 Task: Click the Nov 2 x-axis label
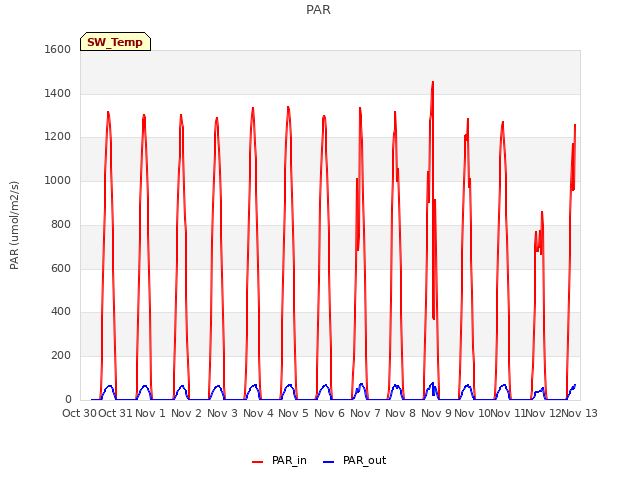pyautogui.click(x=186, y=413)
